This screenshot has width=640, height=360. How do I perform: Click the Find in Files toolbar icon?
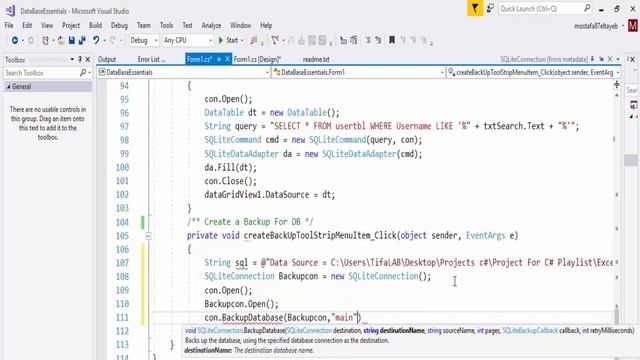click(x=254, y=40)
